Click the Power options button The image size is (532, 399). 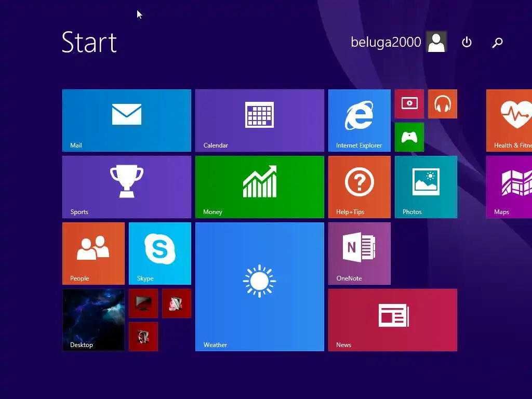[x=467, y=42]
